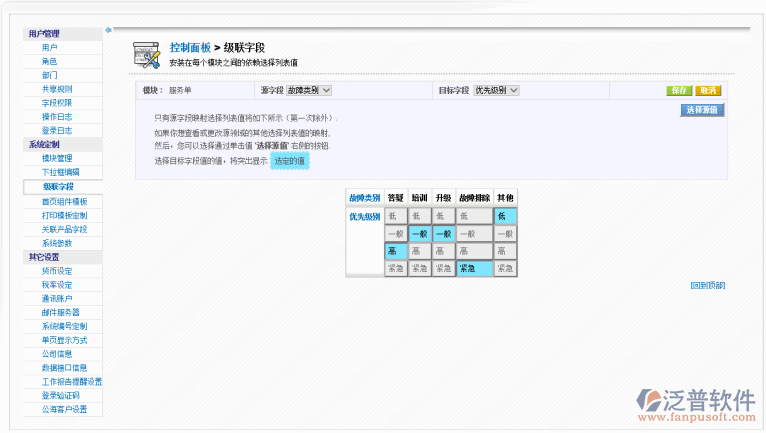Image resolution: width=766 pixels, height=433 pixels.
Task: Toggle the 低 value under the 答疑 column
Action: [396, 215]
